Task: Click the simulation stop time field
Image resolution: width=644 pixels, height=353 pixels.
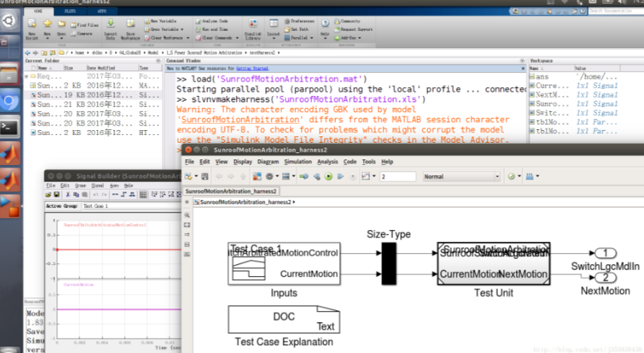Action: pyautogui.click(x=397, y=176)
